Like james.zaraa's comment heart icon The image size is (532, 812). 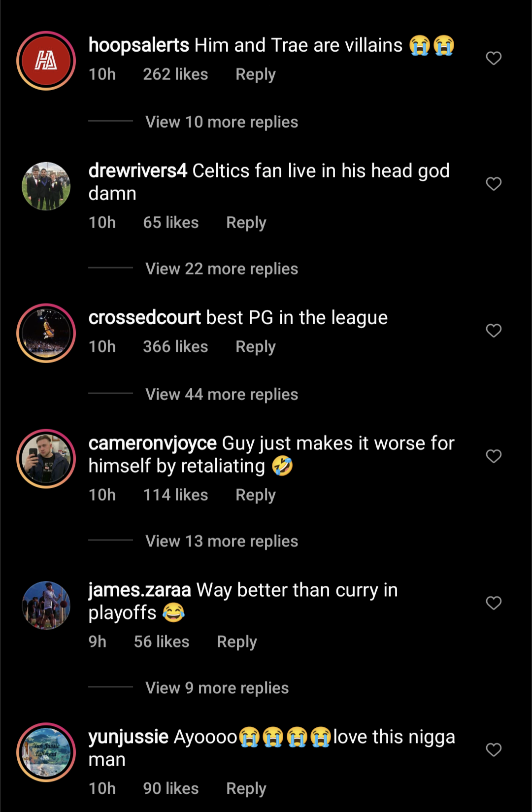tap(494, 603)
